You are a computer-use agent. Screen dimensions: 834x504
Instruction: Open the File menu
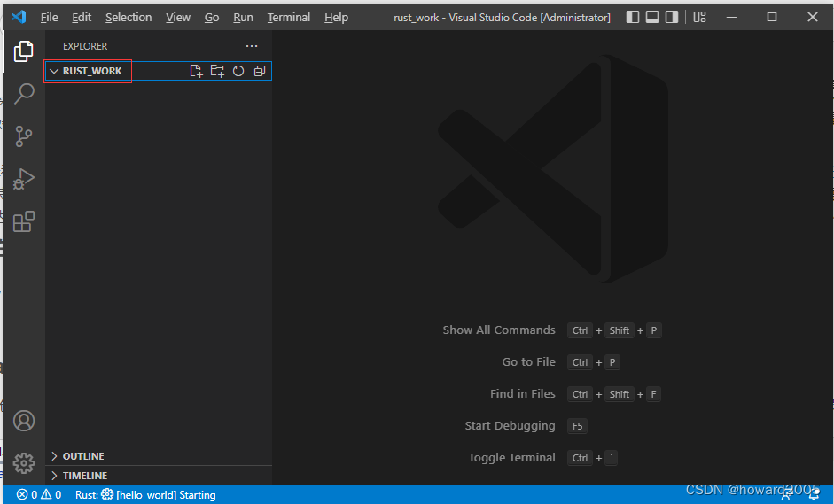(50, 17)
